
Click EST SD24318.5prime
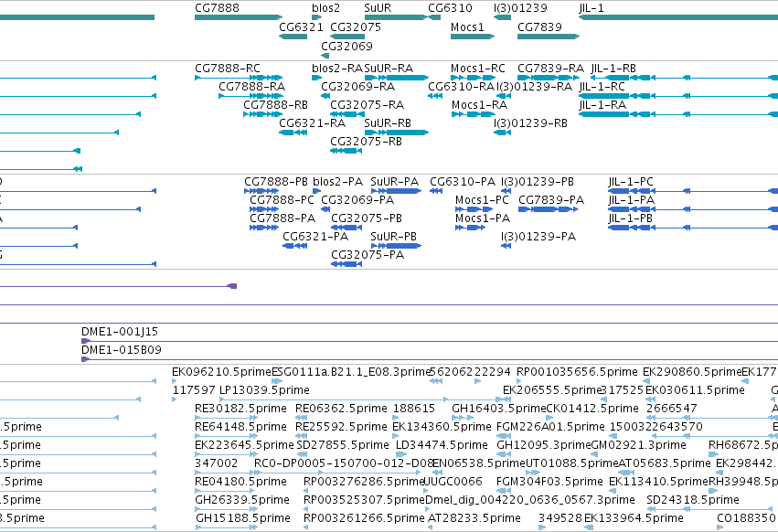point(711,509)
